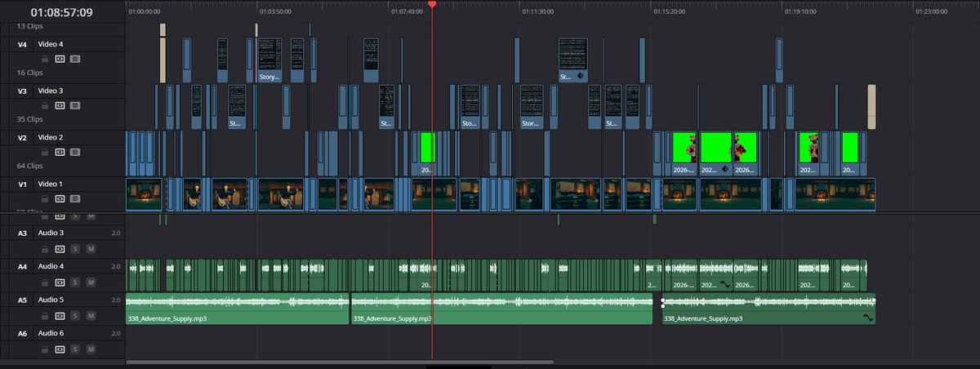Lock the Video 3 track
This screenshot has height=369, width=980.
click(x=45, y=105)
